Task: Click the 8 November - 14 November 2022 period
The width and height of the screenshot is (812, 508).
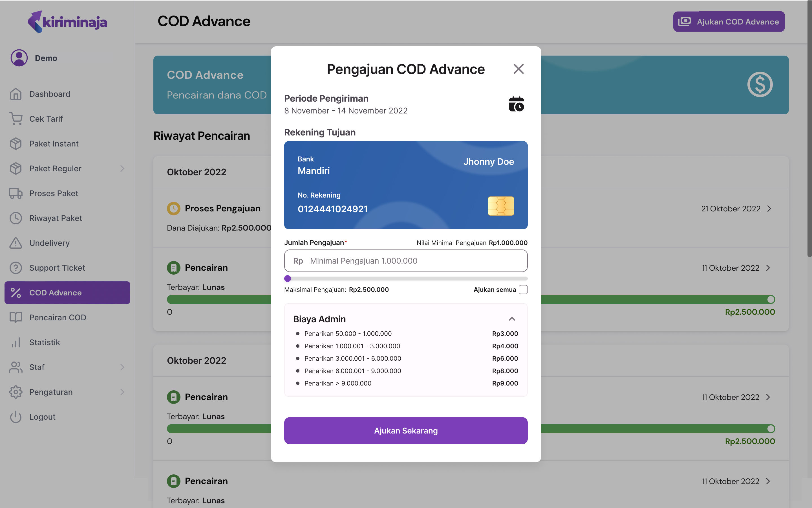Action: click(346, 111)
